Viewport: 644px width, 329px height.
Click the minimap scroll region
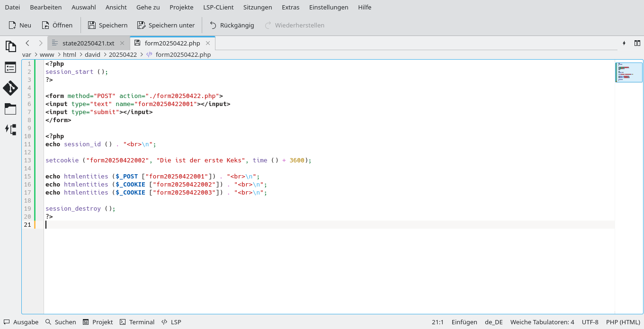click(x=629, y=72)
